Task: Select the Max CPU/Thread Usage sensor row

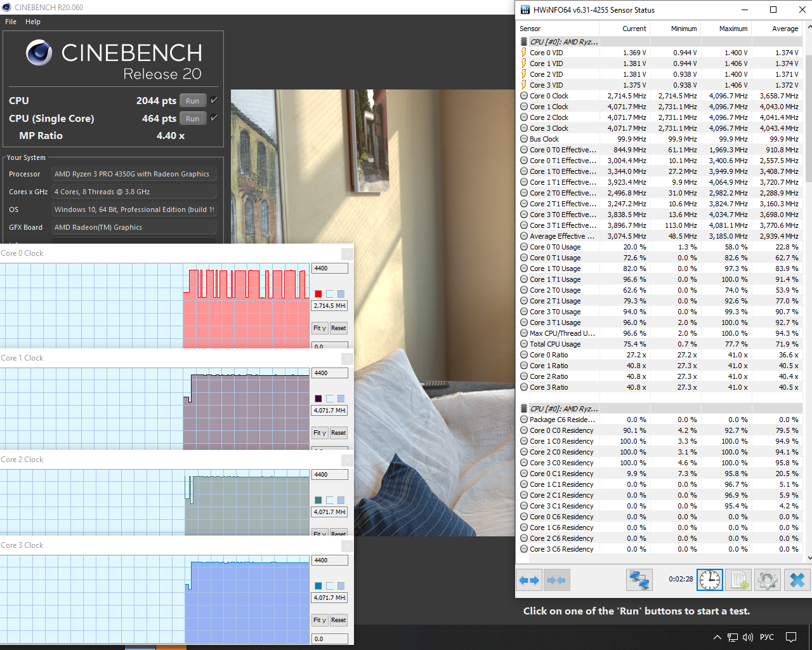Action: tap(660, 333)
